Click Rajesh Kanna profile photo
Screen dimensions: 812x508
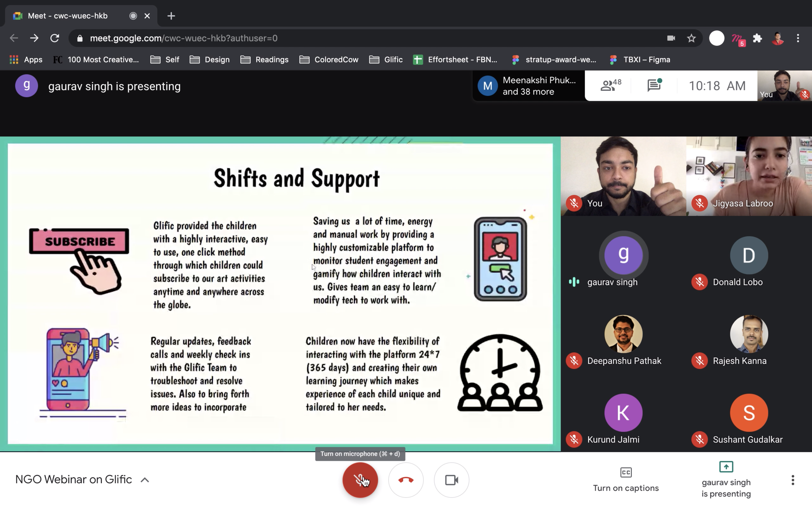749,334
